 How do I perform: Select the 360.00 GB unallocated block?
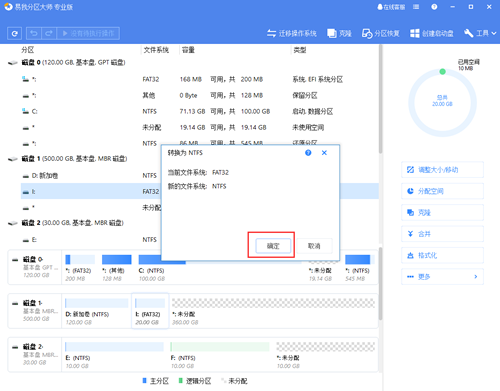point(273,312)
